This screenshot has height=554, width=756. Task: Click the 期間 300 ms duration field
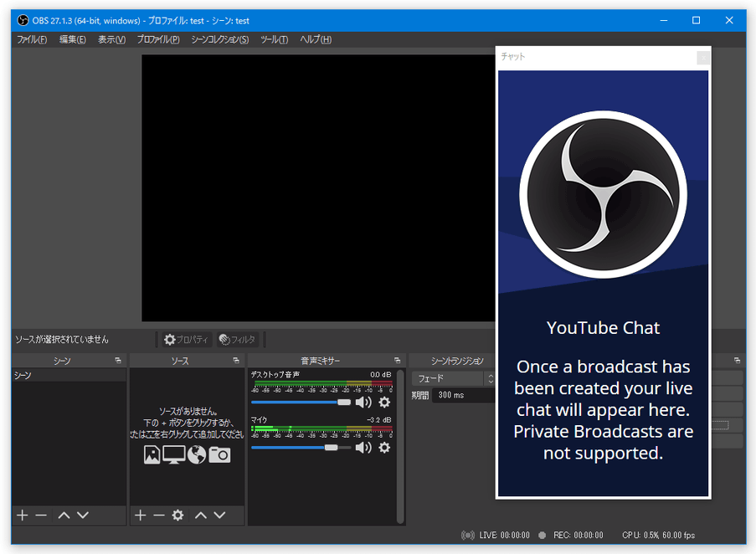pos(463,395)
